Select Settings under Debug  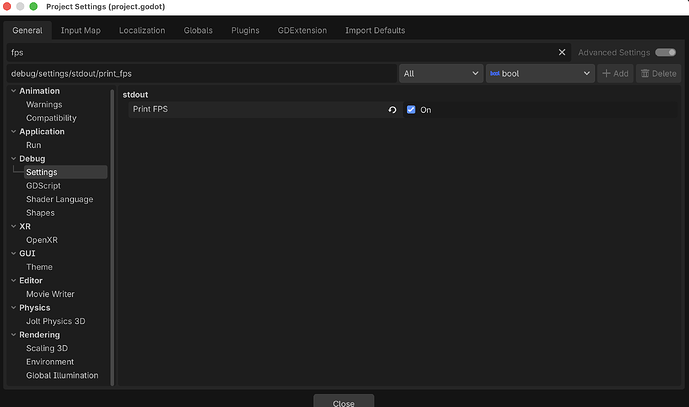pos(65,172)
